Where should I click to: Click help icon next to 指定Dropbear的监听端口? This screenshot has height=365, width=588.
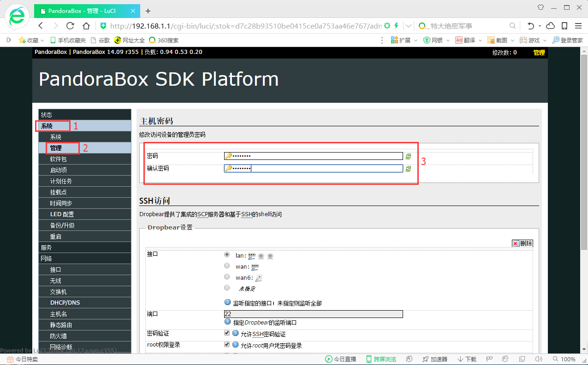(227, 322)
